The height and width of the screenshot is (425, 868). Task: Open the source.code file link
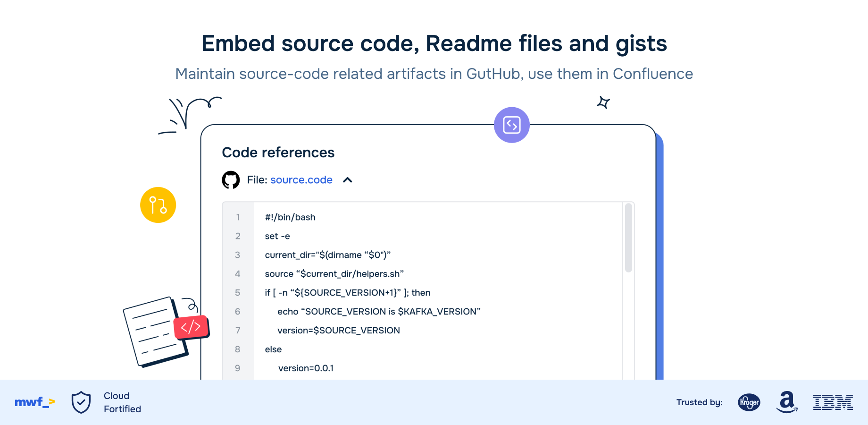(301, 180)
